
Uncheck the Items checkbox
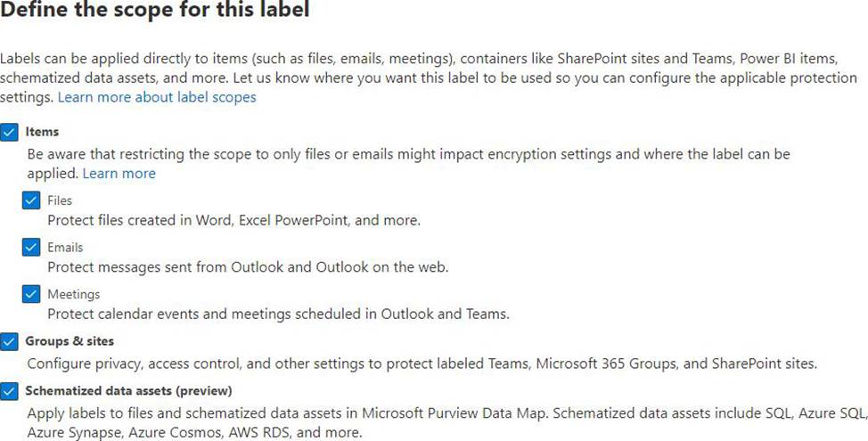(x=9, y=132)
